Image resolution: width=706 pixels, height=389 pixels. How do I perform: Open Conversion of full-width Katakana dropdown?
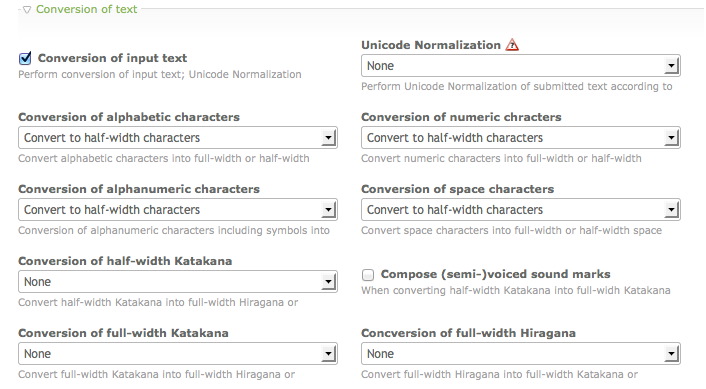click(178, 354)
